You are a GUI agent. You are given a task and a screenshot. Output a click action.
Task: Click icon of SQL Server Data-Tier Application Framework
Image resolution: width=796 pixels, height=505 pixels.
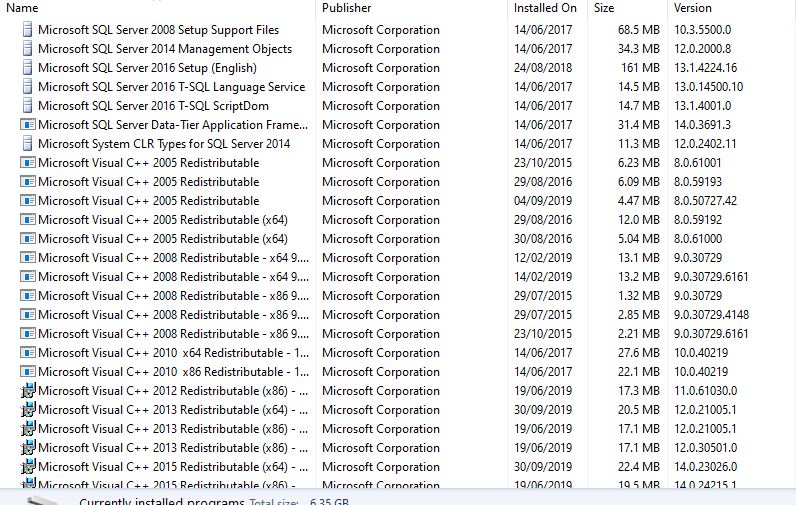(x=28, y=124)
